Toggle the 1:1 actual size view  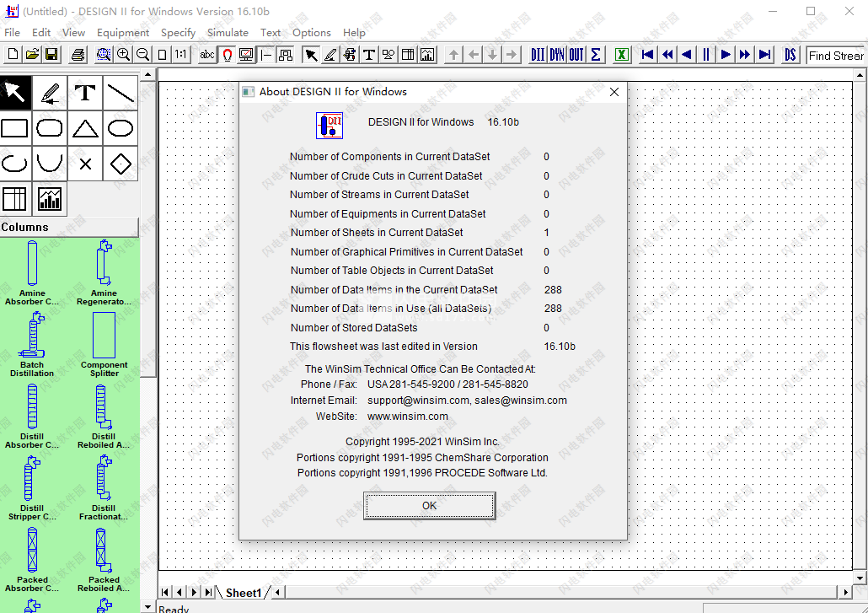click(181, 55)
